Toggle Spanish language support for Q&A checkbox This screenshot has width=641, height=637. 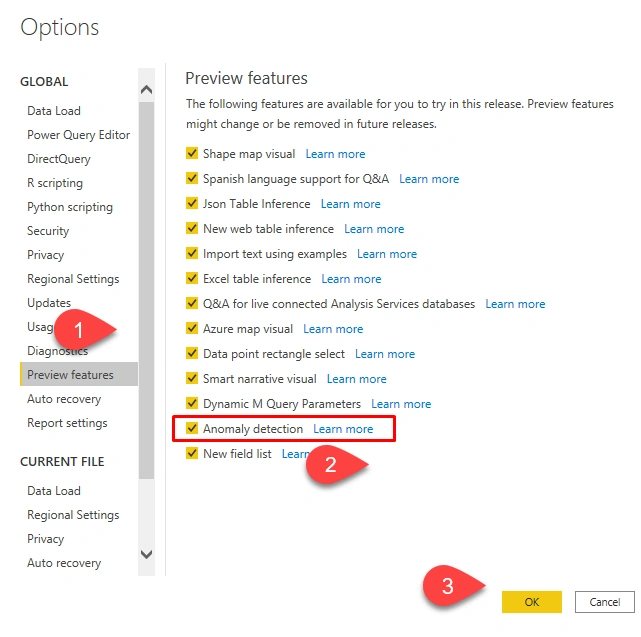(192, 178)
